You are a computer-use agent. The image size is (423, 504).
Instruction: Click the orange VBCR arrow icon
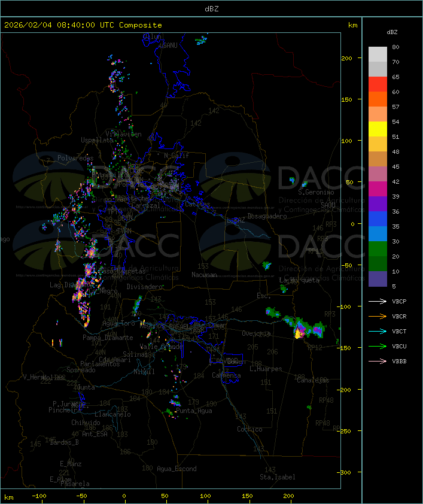click(378, 317)
